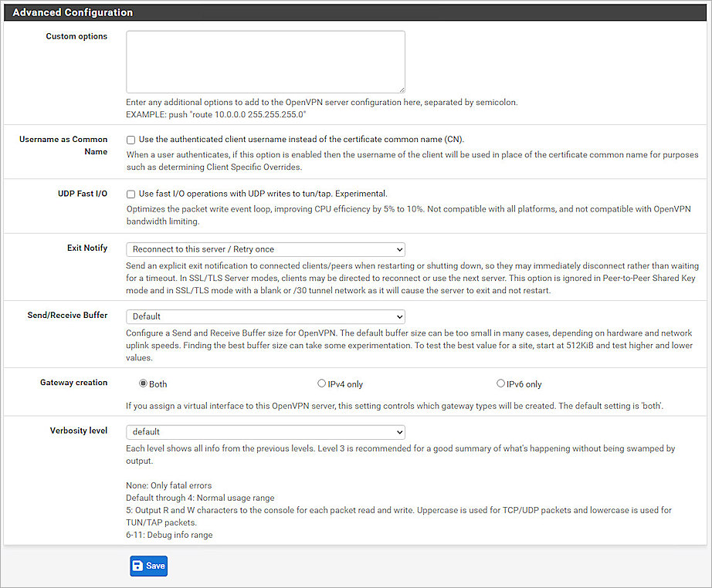Viewport: 712px width, 588px height.
Task: Select the IPv4 only gateway option
Action: (x=321, y=383)
